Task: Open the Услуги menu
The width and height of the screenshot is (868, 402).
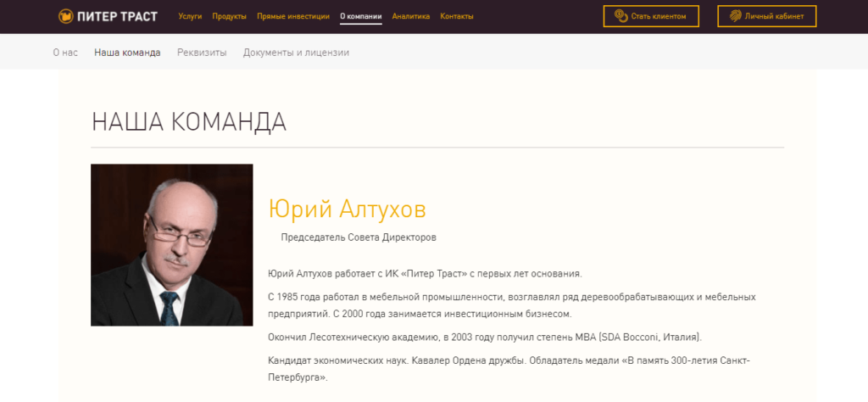Action: [190, 17]
